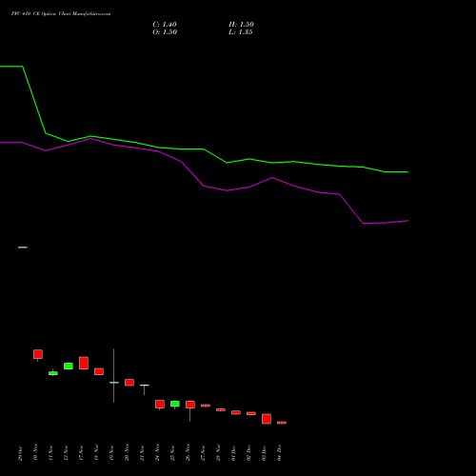Viewport: 476px width, 476px height.
Task: Click the high value H: 1.50
Action: [241, 25]
